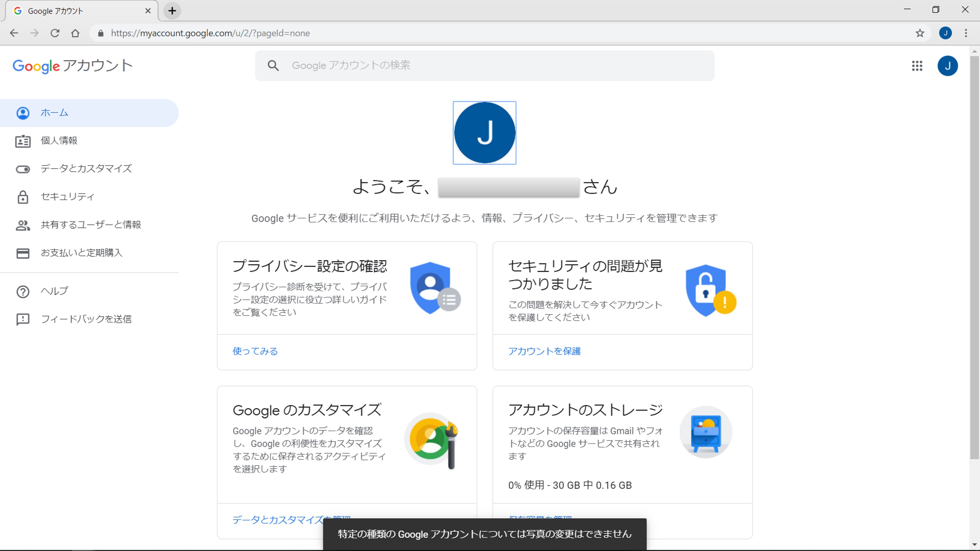Open the プライバシー設定の確認 heading
This screenshot has width=980, height=551.
(310, 266)
